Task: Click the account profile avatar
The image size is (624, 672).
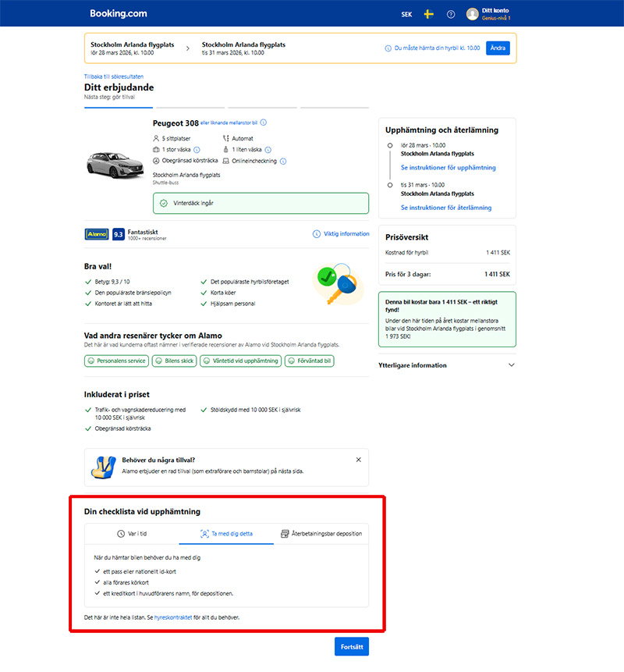Action: (x=473, y=14)
